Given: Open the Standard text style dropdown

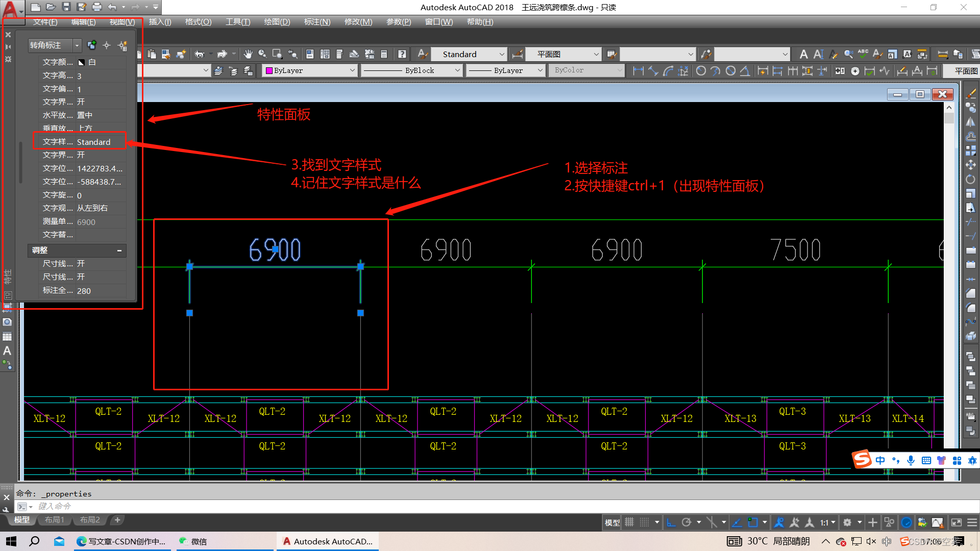Looking at the screenshot, I should [x=469, y=54].
